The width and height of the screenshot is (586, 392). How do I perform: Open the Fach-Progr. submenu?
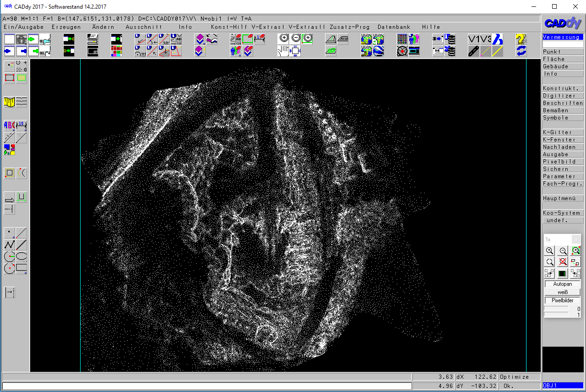pos(563,184)
